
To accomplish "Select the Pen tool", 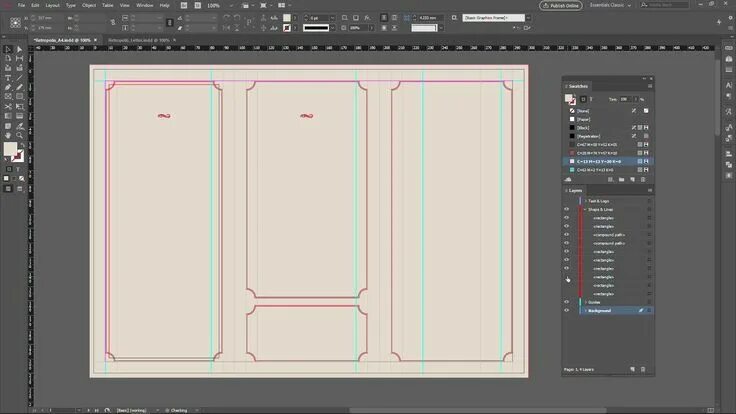I will 8,87.
